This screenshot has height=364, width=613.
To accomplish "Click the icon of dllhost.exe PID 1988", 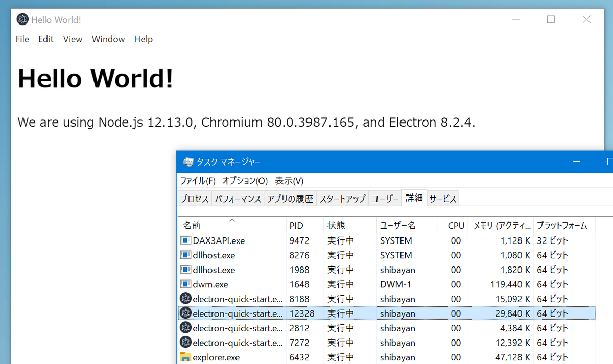I will 185,270.
